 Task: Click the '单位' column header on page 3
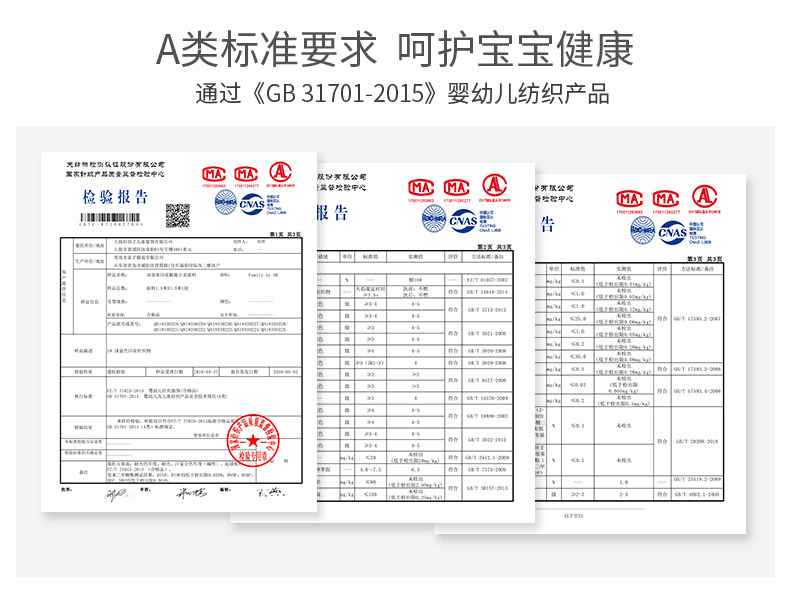554,269
